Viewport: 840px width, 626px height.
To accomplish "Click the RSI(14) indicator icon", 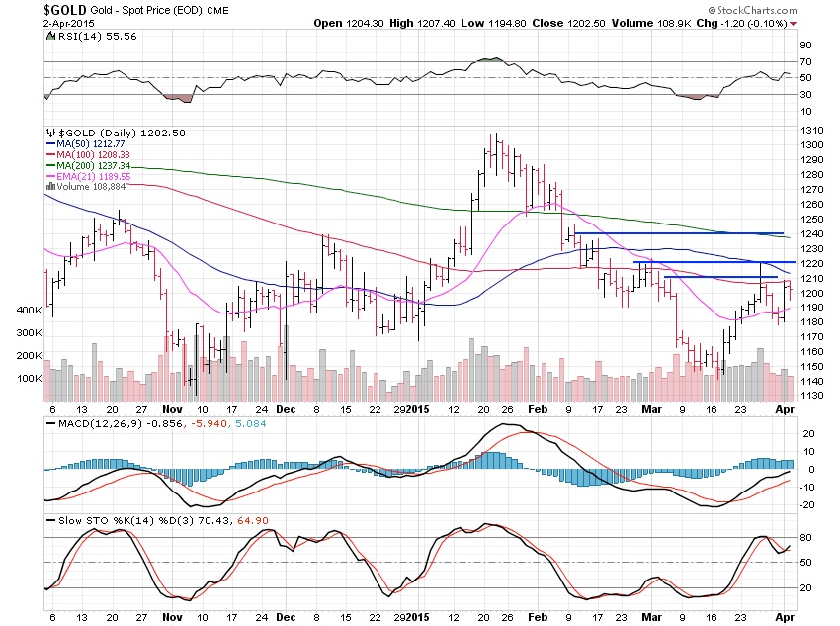I will tap(50, 36).
